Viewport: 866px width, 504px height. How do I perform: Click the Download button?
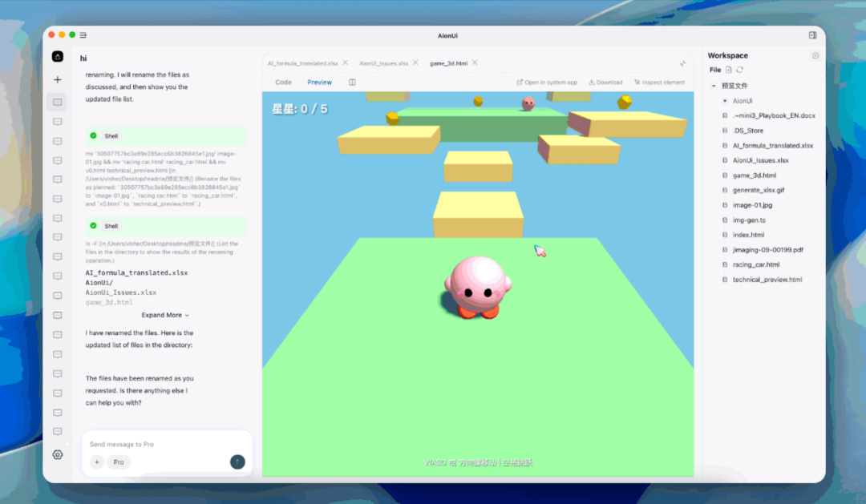pyautogui.click(x=605, y=83)
